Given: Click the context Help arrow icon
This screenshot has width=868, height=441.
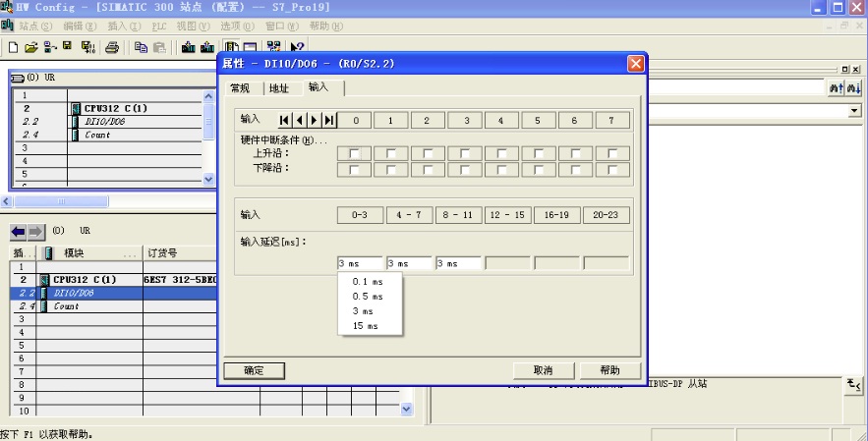Looking at the screenshot, I should tap(297, 46).
